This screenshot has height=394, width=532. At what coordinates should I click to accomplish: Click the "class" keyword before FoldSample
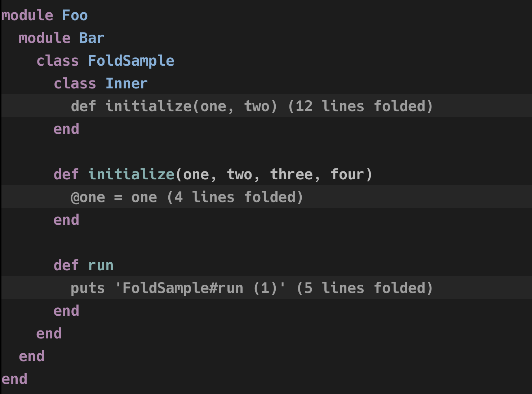57,61
